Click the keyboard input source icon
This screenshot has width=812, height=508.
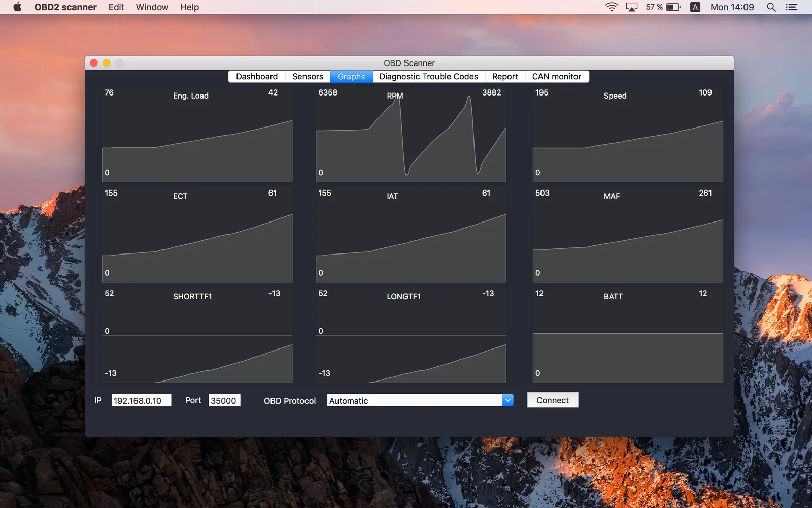click(695, 7)
